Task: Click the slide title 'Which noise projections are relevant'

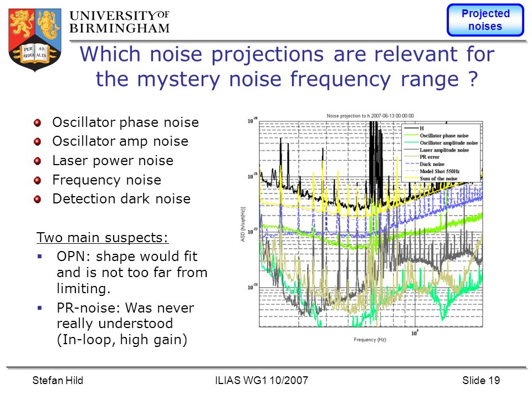Action: point(287,66)
